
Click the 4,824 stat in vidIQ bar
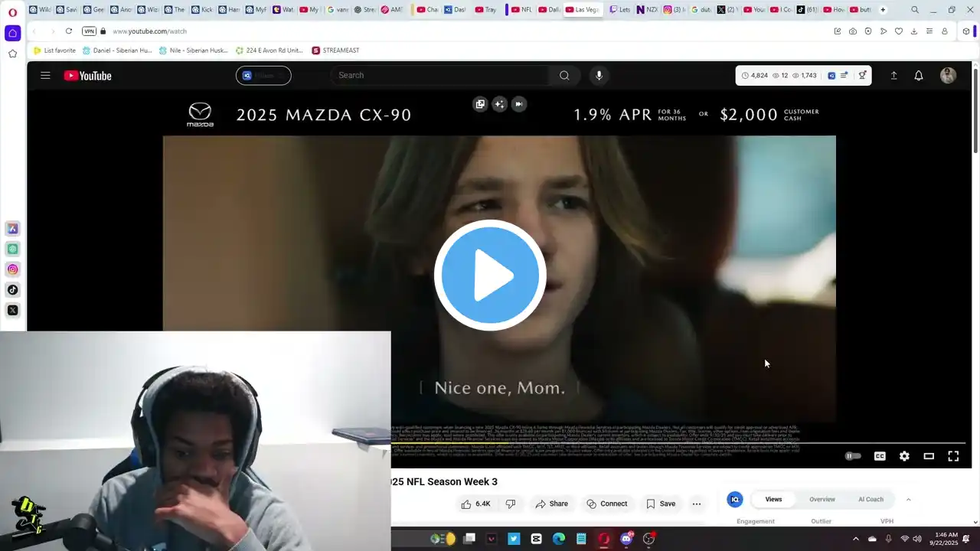[x=755, y=76]
